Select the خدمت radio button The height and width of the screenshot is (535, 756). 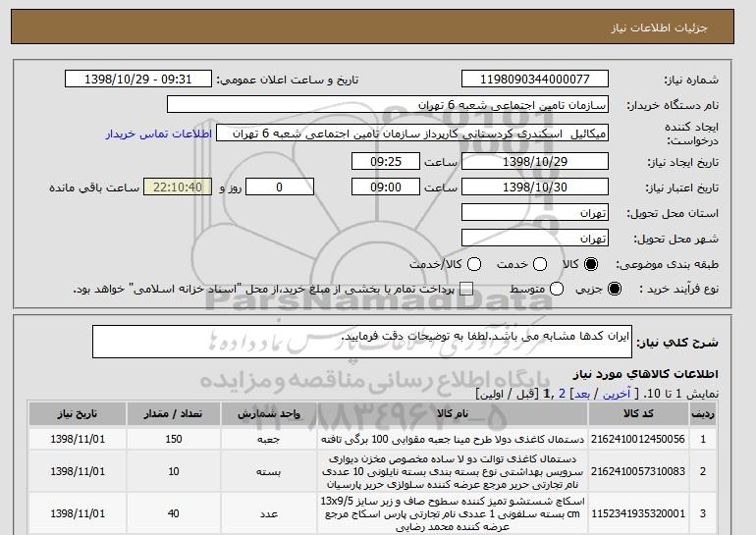coord(540,264)
